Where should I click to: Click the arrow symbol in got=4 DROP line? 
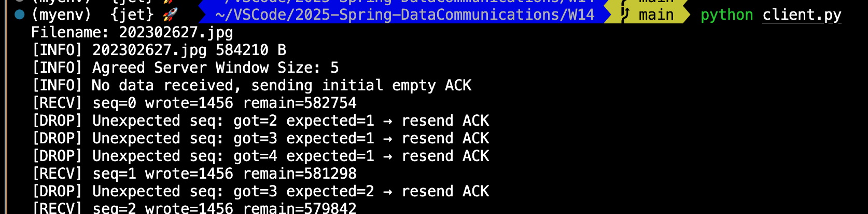(x=387, y=156)
